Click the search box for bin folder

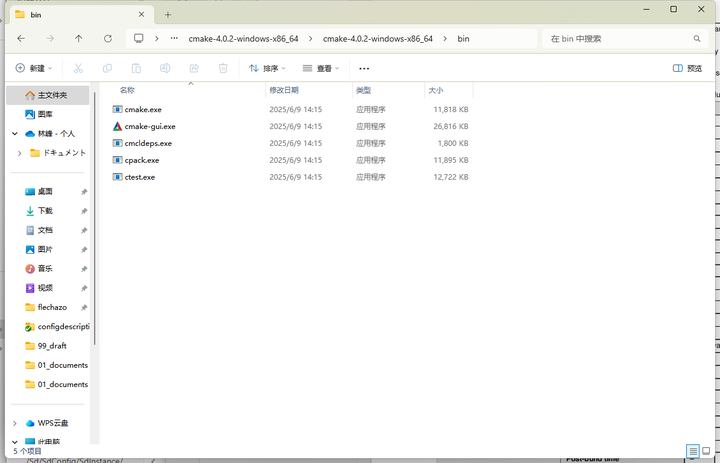(624, 39)
